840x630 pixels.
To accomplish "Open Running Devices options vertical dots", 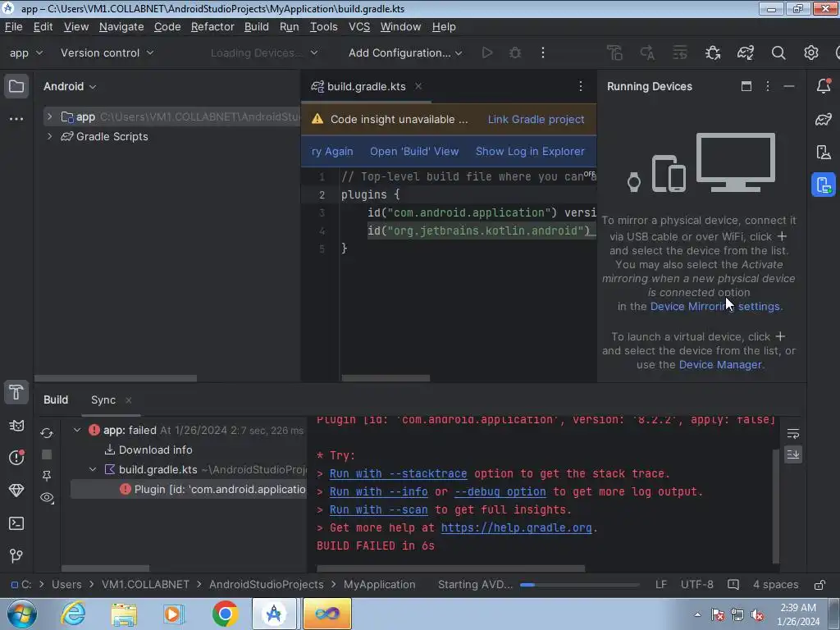I will [x=768, y=86].
